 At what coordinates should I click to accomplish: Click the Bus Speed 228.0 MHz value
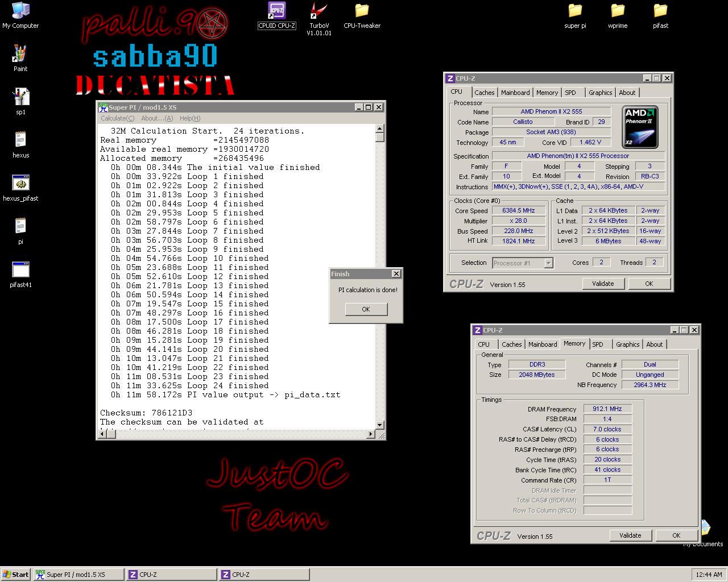[519, 231]
